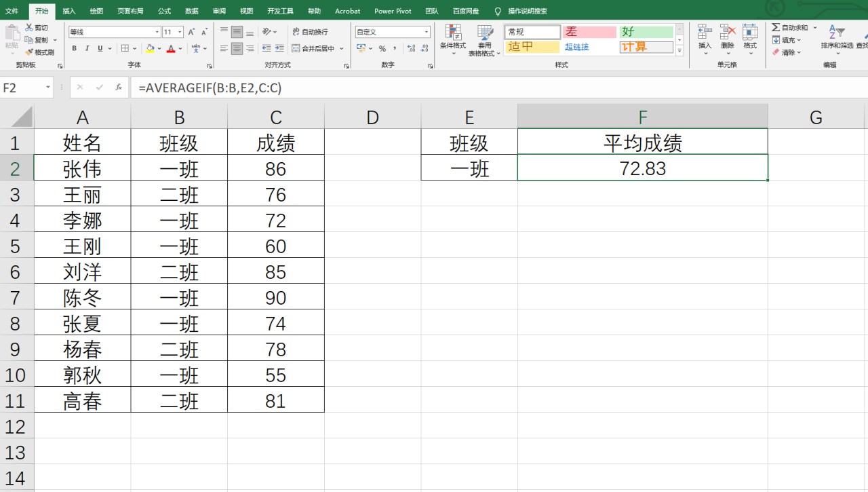Open the Fill (填充) dropdown
Image resolution: width=868 pixels, height=492 pixels.
(x=787, y=40)
